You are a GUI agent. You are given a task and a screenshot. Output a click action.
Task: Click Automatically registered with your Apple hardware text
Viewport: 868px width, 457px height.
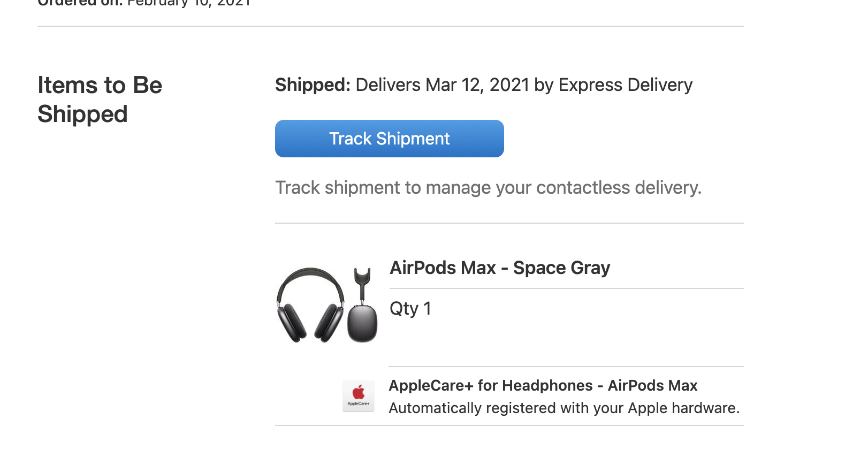pyautogui.click(x=564, y=408)
